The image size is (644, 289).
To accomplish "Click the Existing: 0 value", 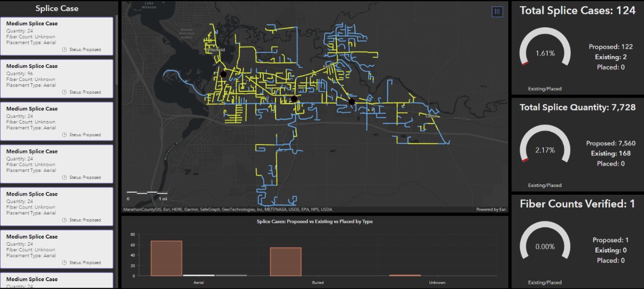I will click(x=611, y=250).
